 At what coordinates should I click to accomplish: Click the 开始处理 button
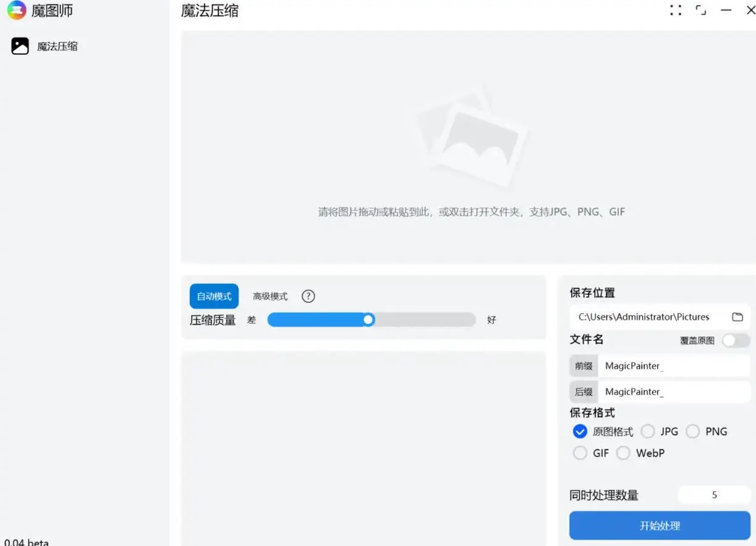click(x=659, y=525)
